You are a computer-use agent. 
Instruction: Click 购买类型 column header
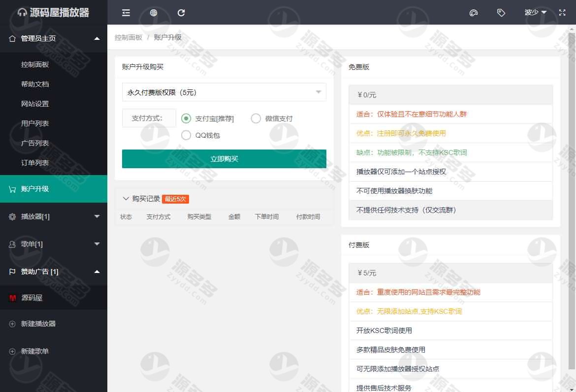point(199,217)
